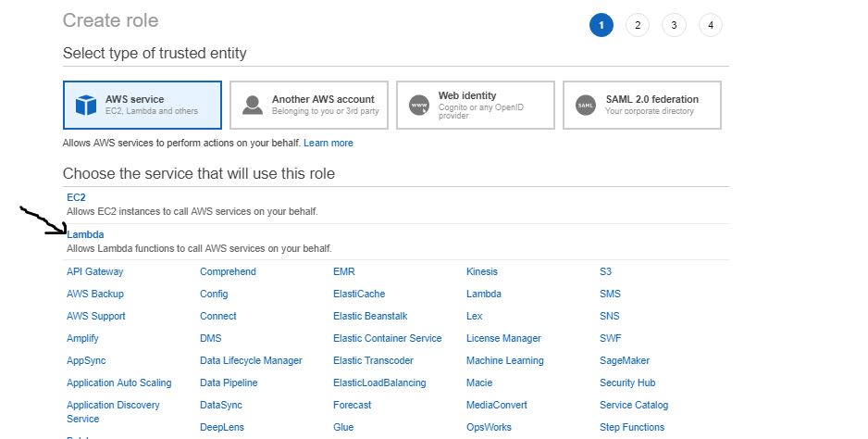This screenshot has height=439, width=868.
Task: Pick the OpsWorks service
Action: pyautogui.click(x=489, y=427)
